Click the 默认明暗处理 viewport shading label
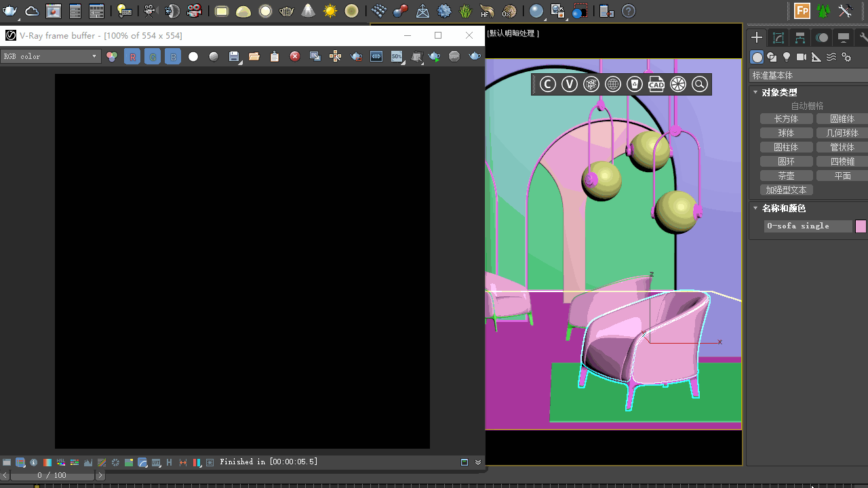The width and height of the screenshot is (868, 488). (513, 33)
